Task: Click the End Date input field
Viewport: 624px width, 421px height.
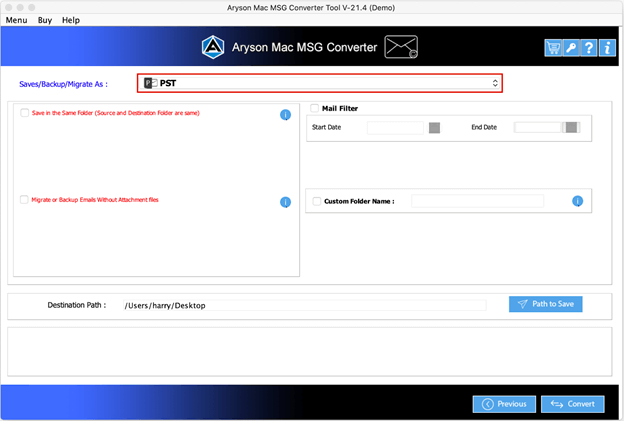Action: [x=538, y=127]
